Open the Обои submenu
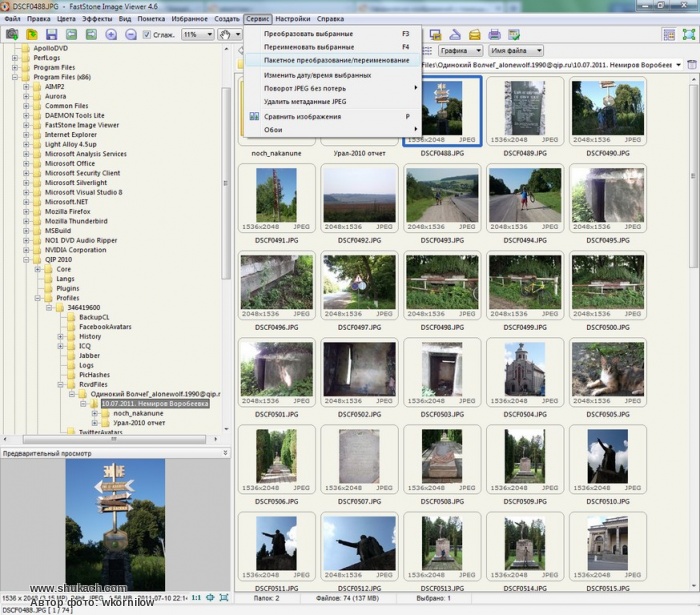The image size is (700, 615). tap(333, 130)
